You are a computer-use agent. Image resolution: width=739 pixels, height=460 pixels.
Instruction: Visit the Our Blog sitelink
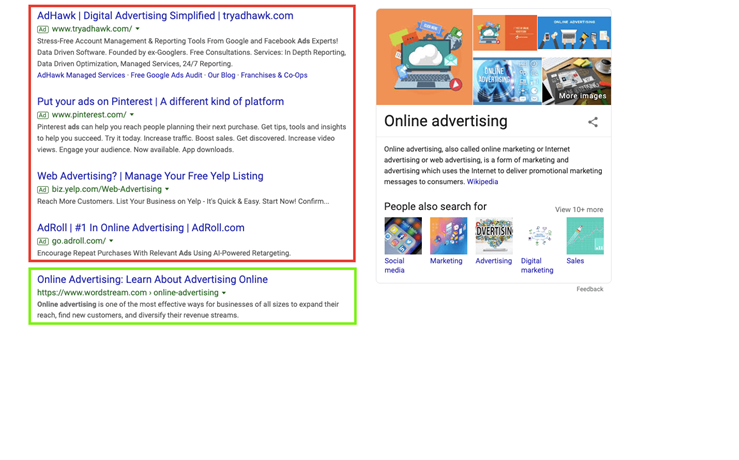point(222,75)
